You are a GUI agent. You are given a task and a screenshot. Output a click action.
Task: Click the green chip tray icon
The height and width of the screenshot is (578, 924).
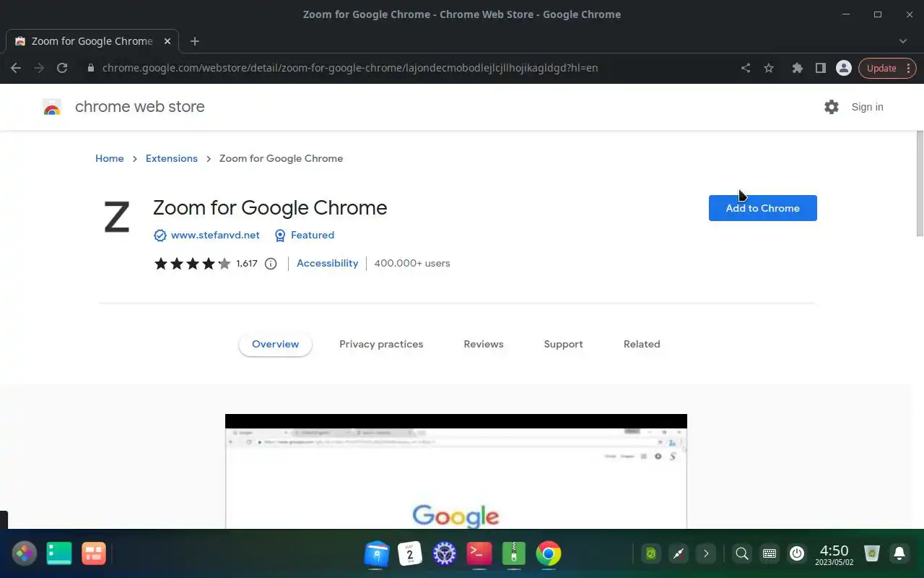pyautogui.click(x=651, y=554)
